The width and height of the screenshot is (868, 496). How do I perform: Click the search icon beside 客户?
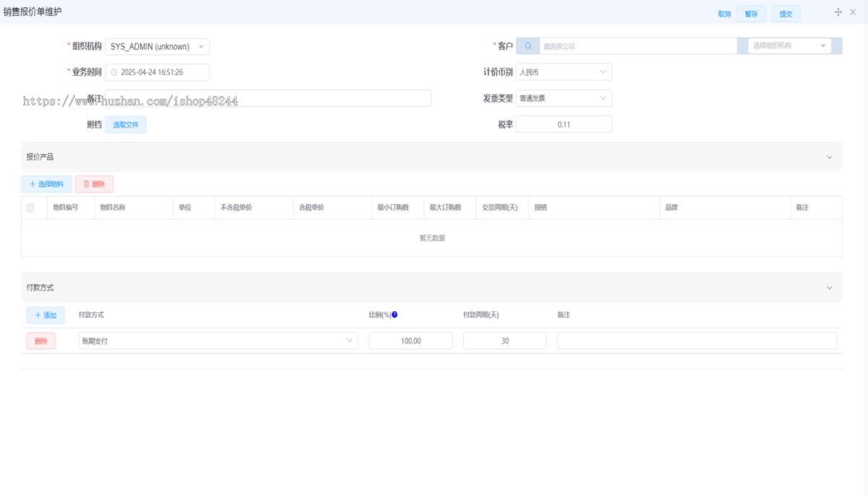coord(527,46)
